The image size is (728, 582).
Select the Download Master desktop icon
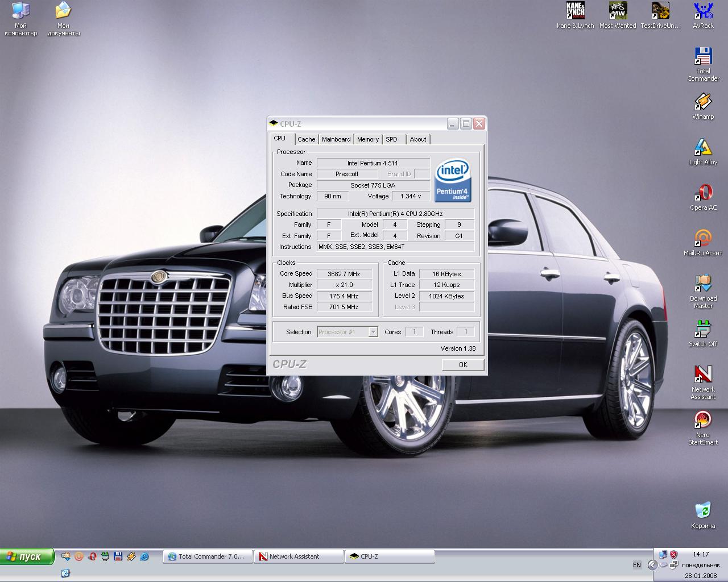pos(703,292)
